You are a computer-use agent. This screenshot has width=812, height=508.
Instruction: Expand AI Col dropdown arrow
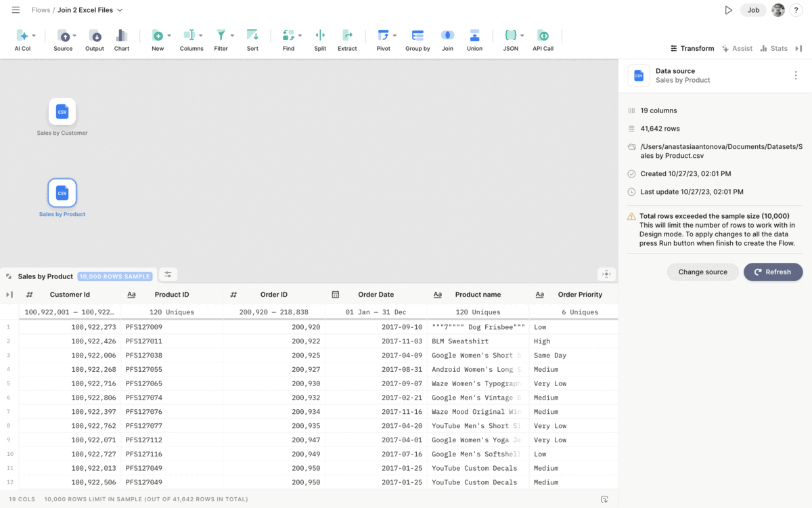pyautogui.click(x=34, y=35)
